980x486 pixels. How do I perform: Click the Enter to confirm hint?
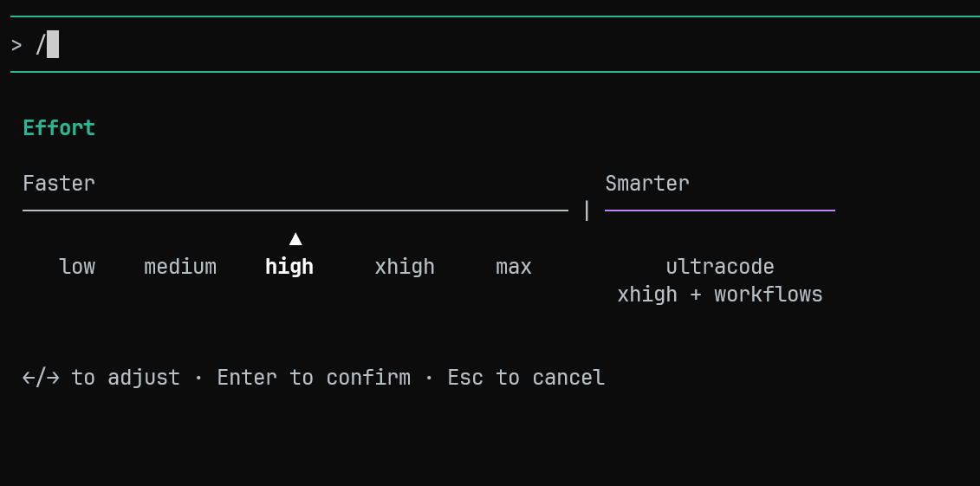coord(314,378)
